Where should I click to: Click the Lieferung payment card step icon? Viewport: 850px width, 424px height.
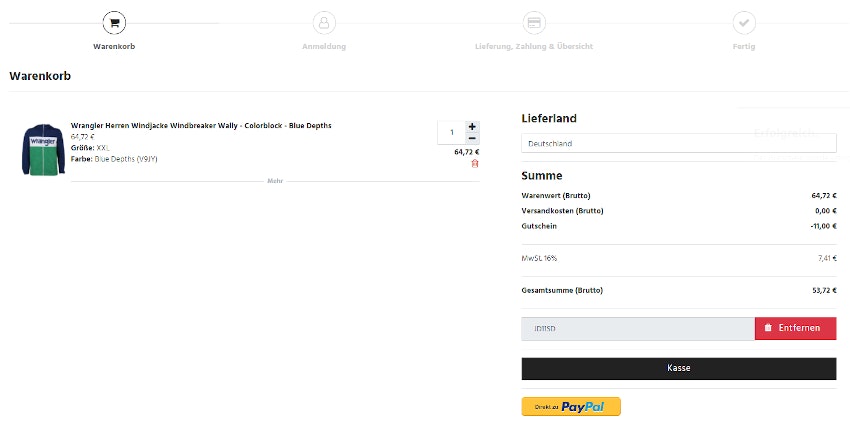click(x=534, y=23)
